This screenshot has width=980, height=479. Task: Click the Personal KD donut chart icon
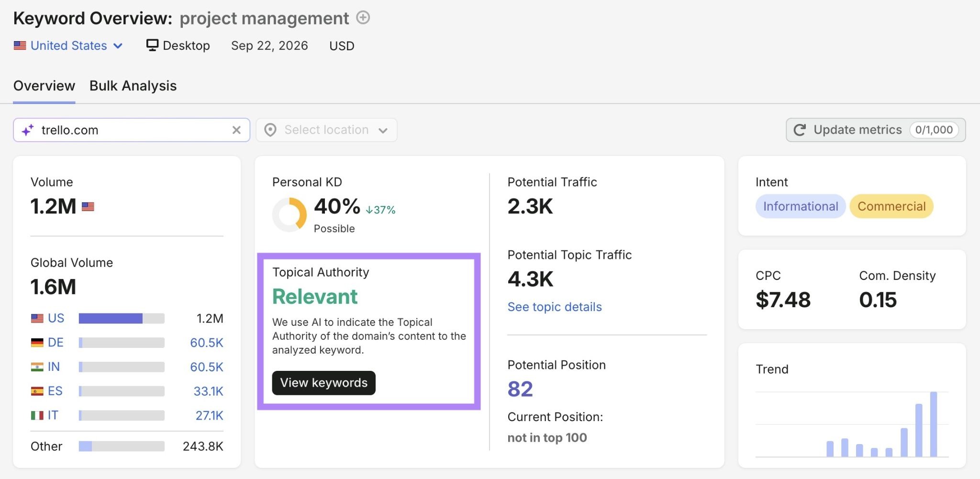290,215
